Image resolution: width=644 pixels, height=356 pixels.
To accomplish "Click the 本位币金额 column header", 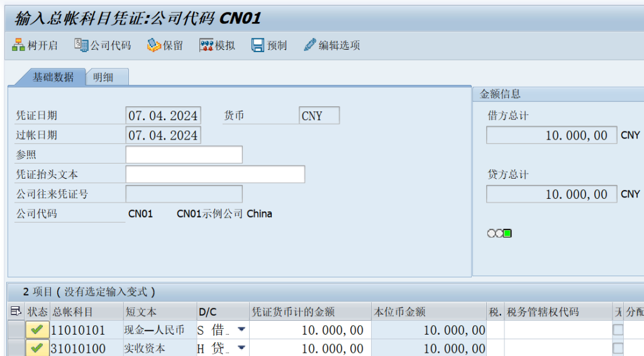I will click(429, 311).
